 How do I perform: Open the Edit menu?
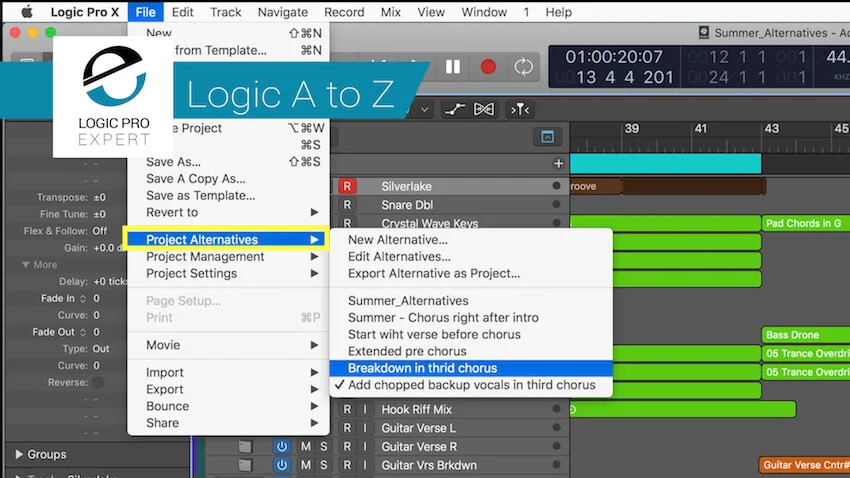tap(183, 12)
